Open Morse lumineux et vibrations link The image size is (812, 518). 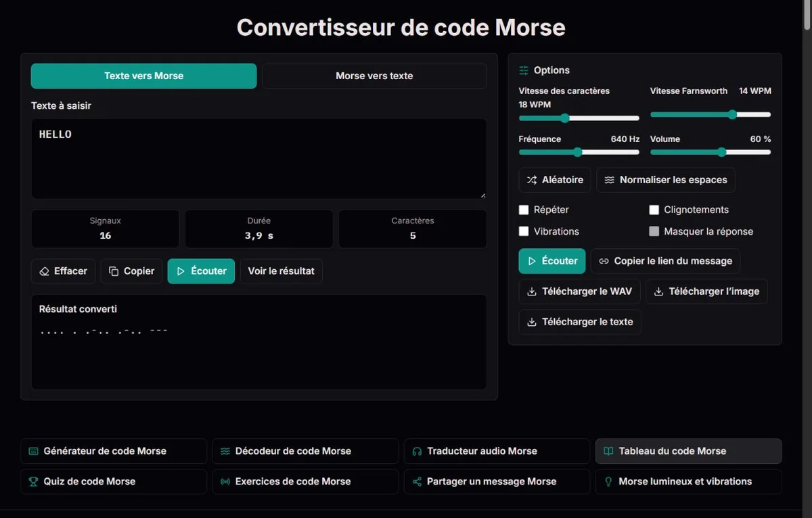click(x=688, y=481)
